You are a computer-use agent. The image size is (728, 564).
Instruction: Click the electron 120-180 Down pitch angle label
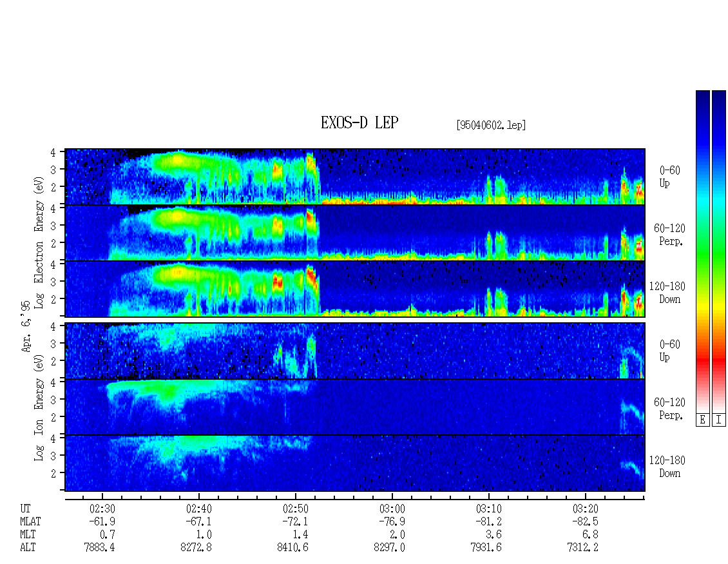pos(667,293)
